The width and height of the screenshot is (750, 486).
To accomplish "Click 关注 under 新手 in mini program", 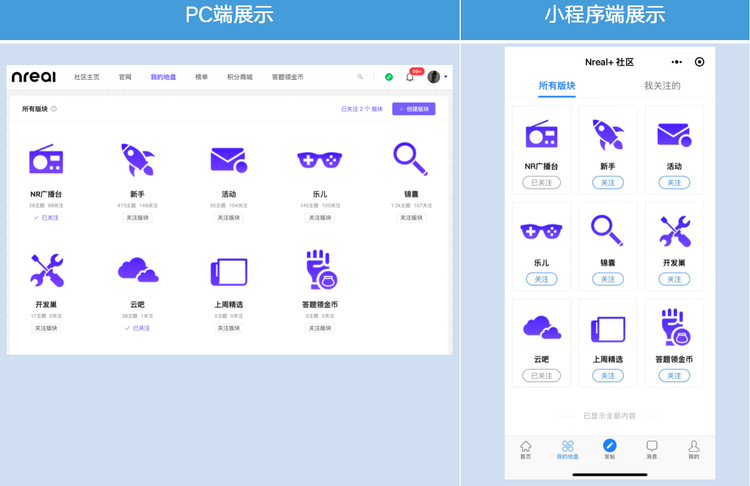I will pyautogui.click(x=608, y=183).
